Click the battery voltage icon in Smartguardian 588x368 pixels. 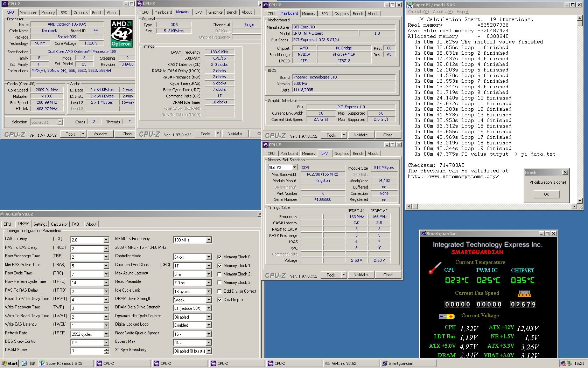(447, 316)
